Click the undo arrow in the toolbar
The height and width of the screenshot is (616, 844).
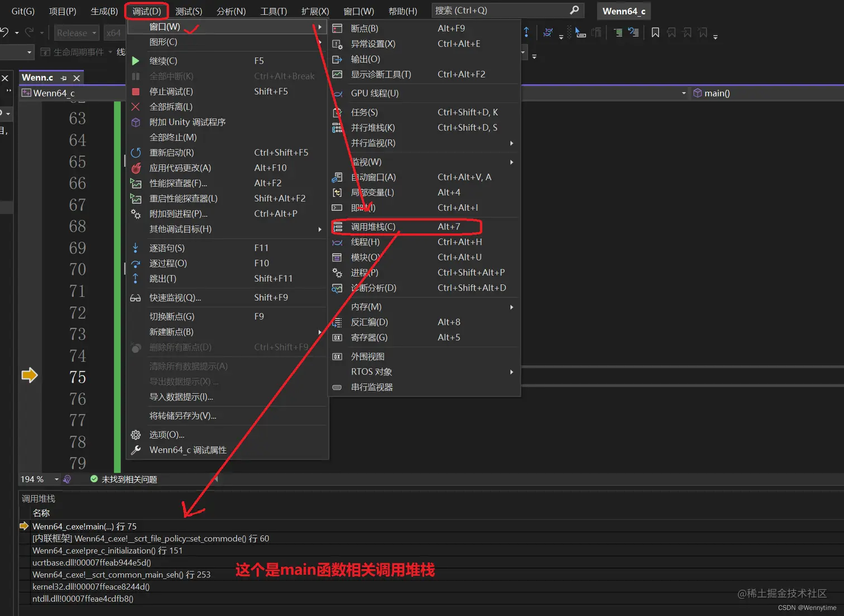(x=4, y=32)
